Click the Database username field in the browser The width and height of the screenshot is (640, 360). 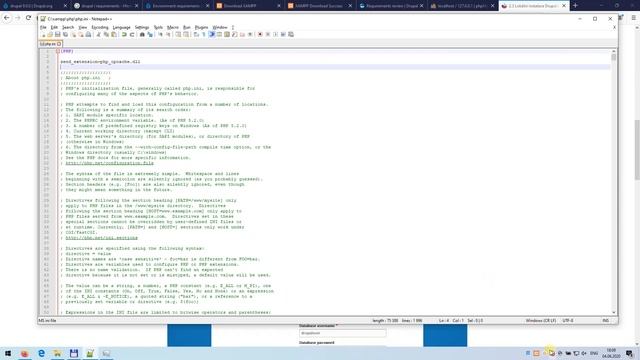342,333
